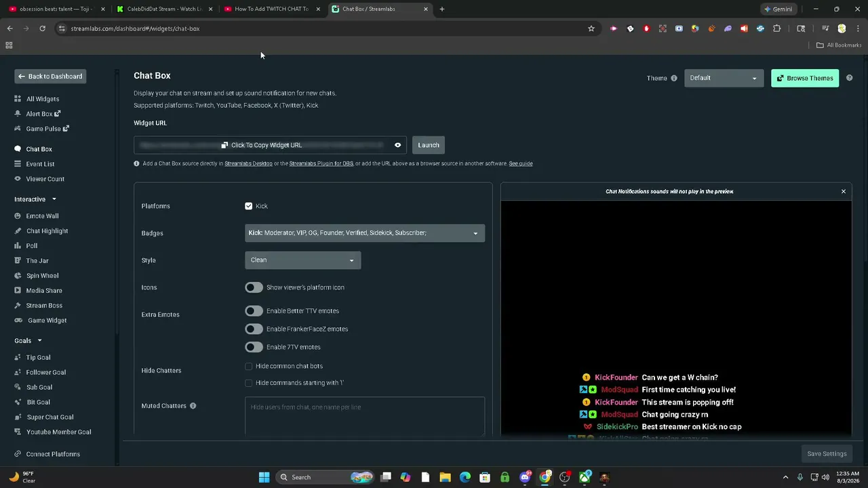Open the Badges selection dropdown
Viewport: 868px width, 488px height.
click(365, 233)
